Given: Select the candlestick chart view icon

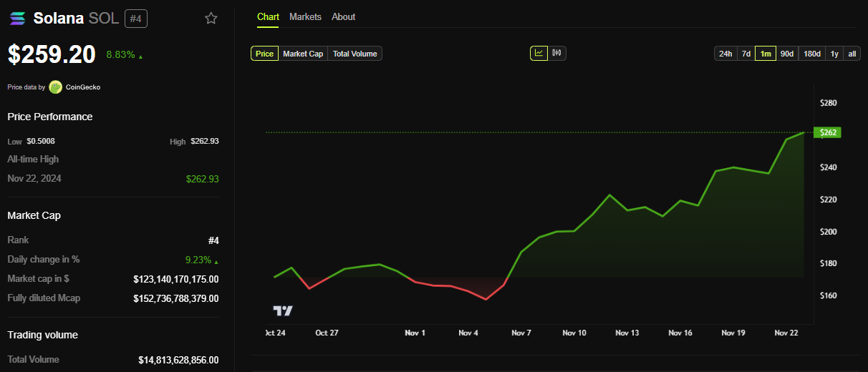Looking at the screenshot, I should [x=557, y=53].
